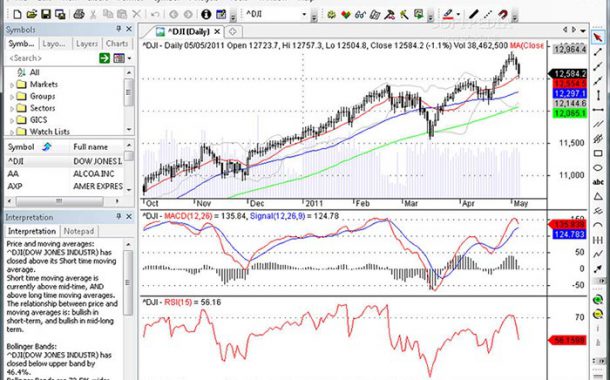The image size is (610, 380).
Task: Select the rectangle drawing tool
Action: tap(598, 153)
